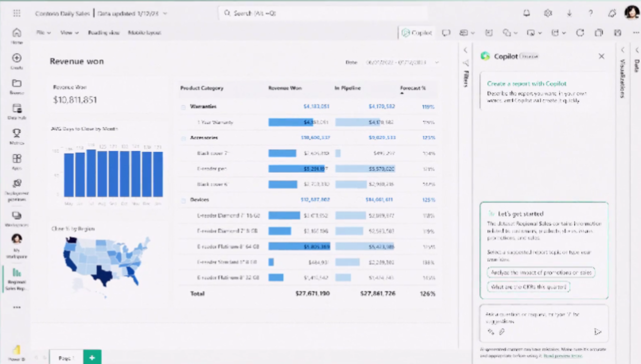Image resolution: width=641 pixels, height=364 pixels.
Task: Select the Page 1 tab
Action: (x=66, y=357)
